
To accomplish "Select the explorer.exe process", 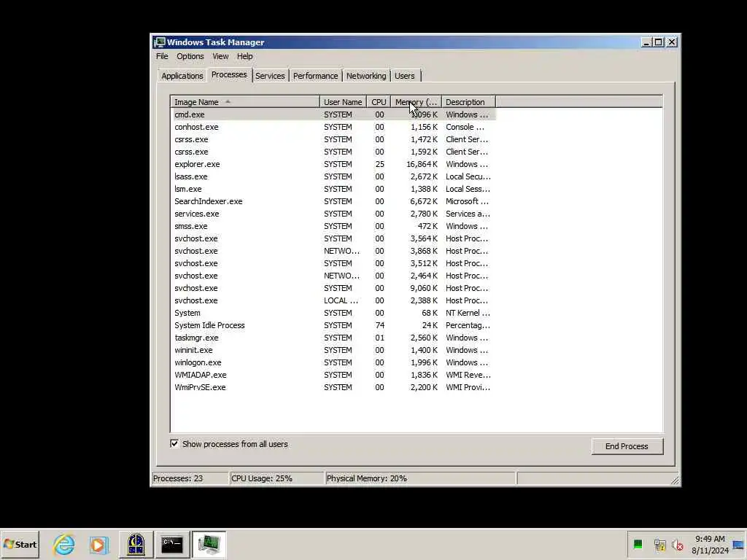I will click(x=333, y=164).
